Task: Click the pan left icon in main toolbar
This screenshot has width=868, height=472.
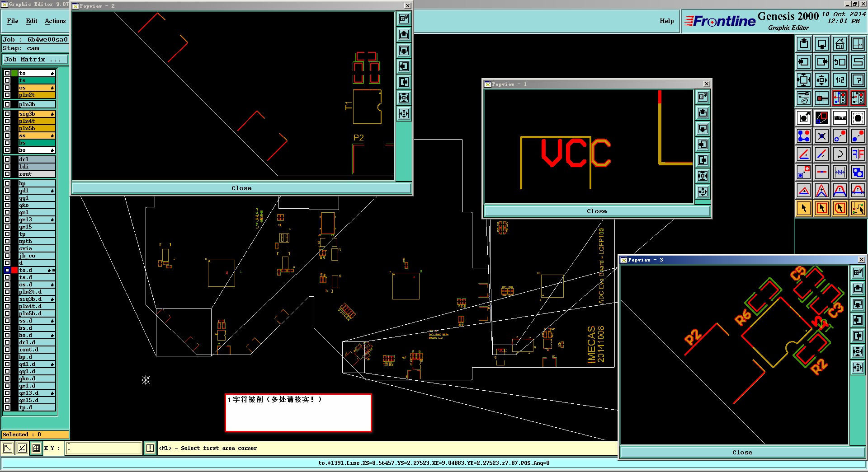Action: 804,62
